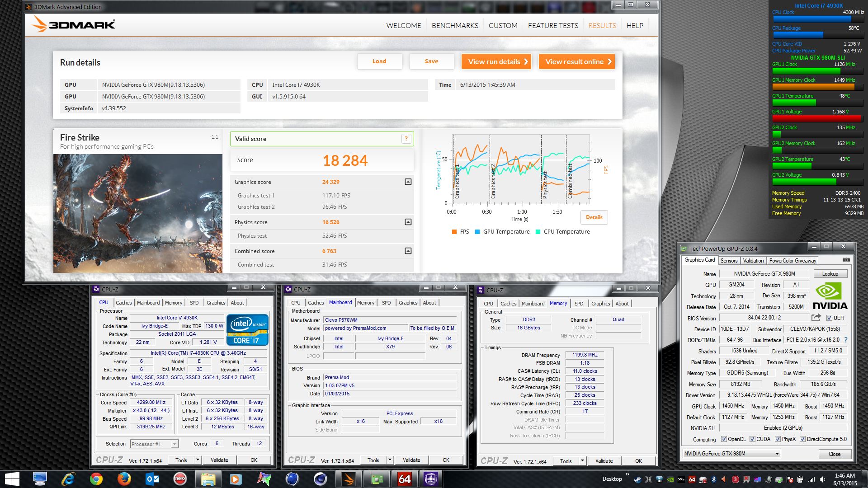Viewport: 868px width, 488px height.
Task: Open the power plug tray icon
Action: (x=801, y=479)
